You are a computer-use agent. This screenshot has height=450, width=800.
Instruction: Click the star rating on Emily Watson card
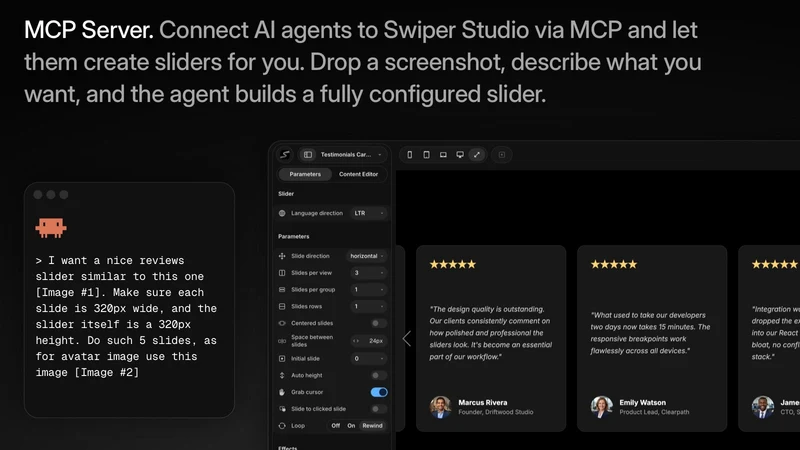(614, 264)
